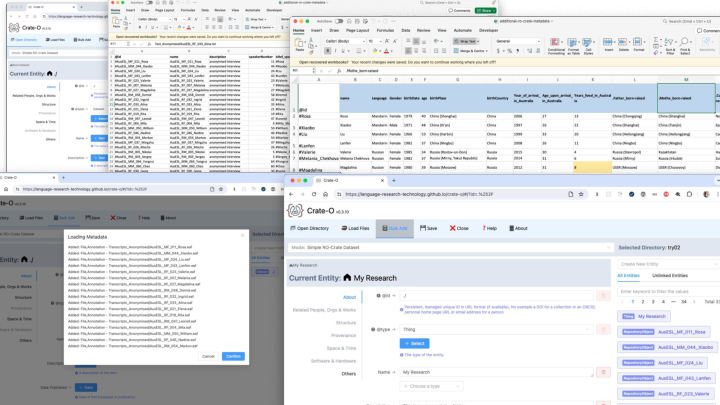
Task: Open entity AusESL_MM_044_Xiaobo
Action: pyautogui.click(x=667, y=348)
